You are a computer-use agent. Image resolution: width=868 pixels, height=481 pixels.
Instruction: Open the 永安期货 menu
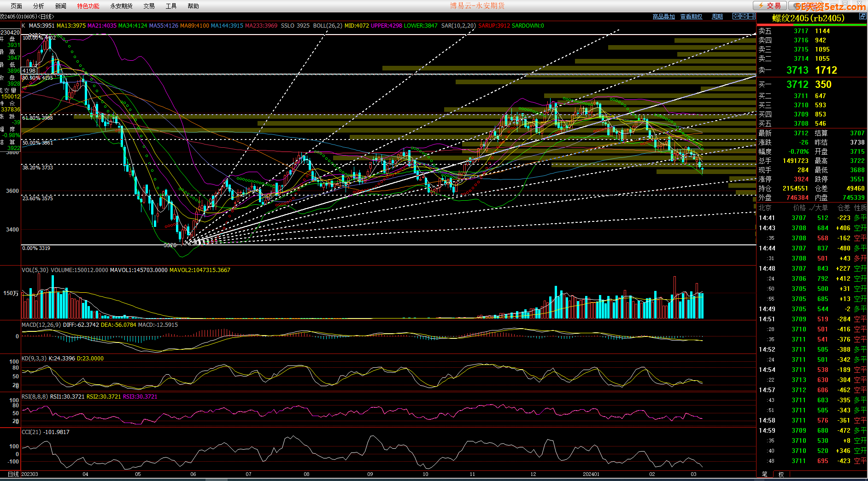(x=121, y=6)
